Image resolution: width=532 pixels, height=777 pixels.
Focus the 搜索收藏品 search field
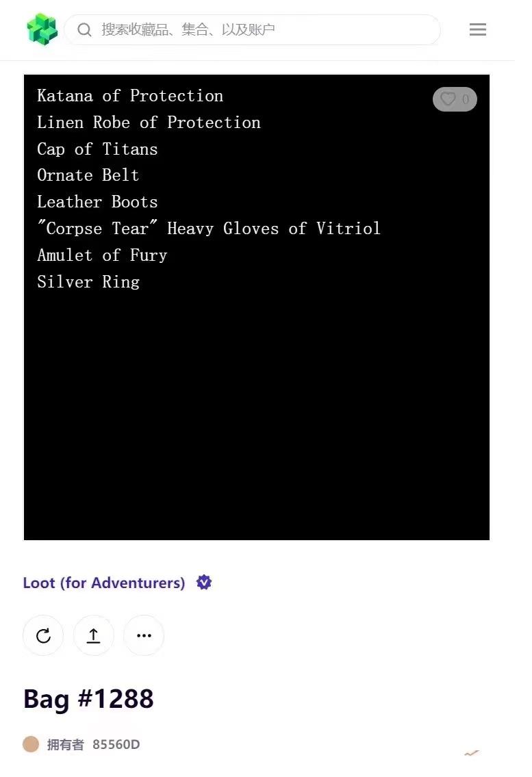pyautogui.click(x=260, y=29)
